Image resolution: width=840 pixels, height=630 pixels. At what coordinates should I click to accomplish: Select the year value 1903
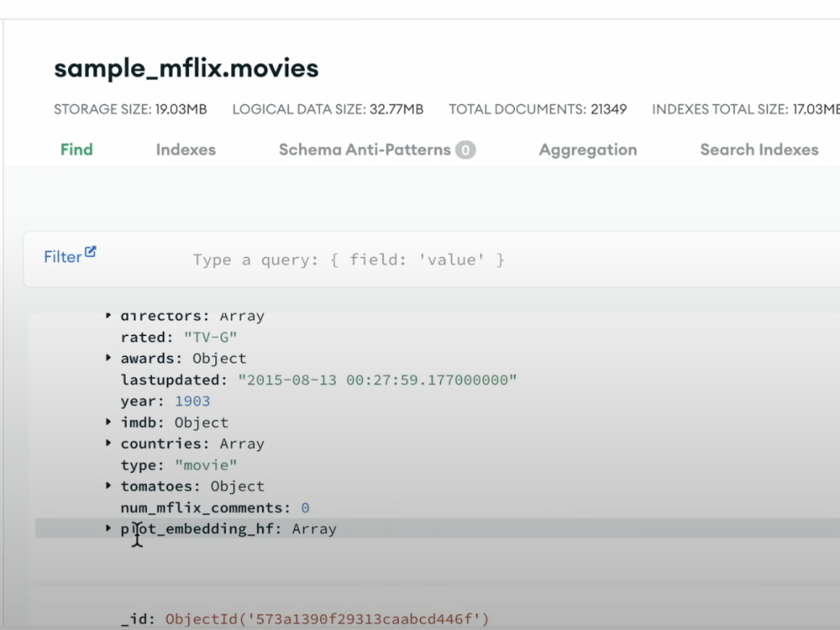coord(192,402)
